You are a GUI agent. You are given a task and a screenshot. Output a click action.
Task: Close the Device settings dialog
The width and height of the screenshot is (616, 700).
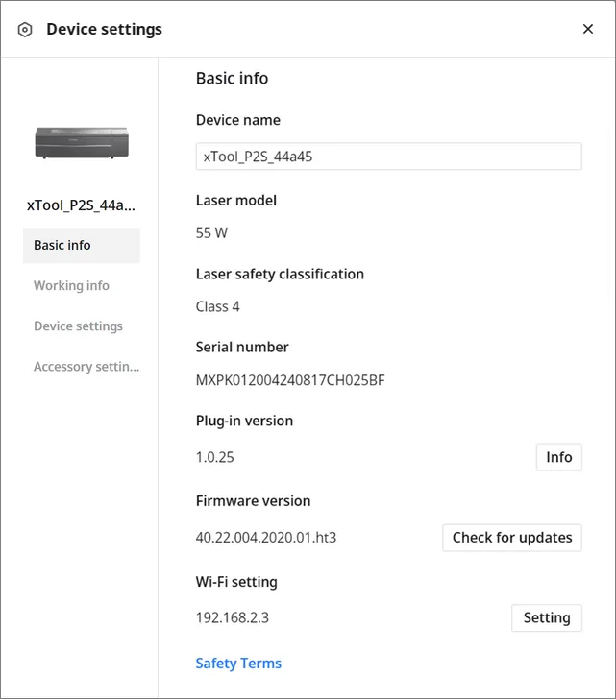point(588,29)
